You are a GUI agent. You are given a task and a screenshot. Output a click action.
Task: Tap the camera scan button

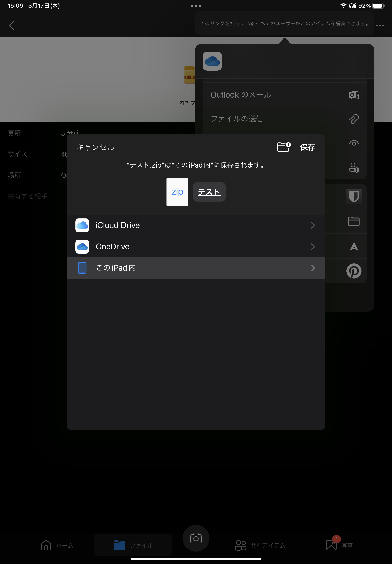point(196,538)
